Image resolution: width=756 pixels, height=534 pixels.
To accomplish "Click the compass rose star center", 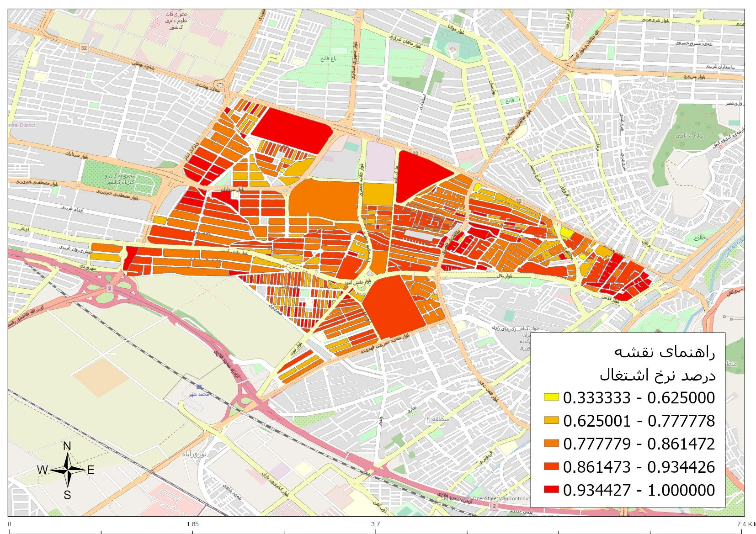I will pos(68,470).
